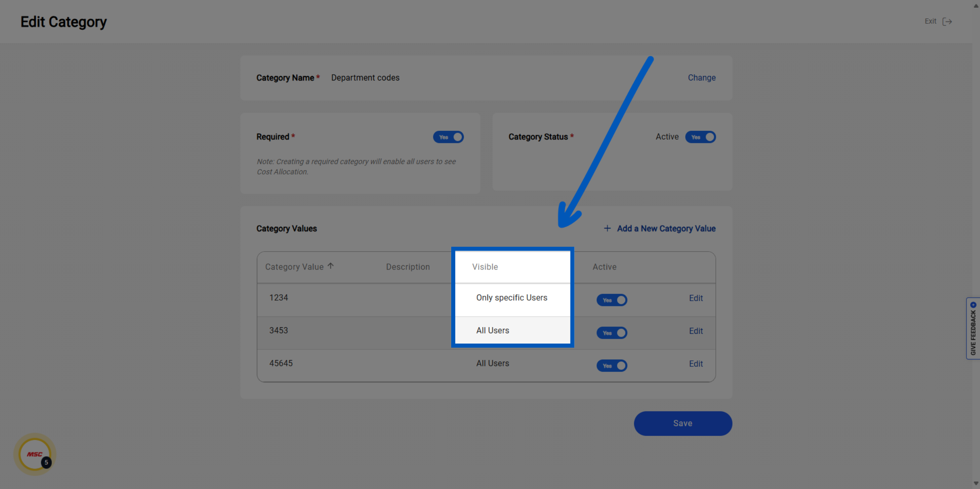Viewport: 980px width, 489px height.
Task: Click the Give Feedback side tab icon
Action: 973,305
